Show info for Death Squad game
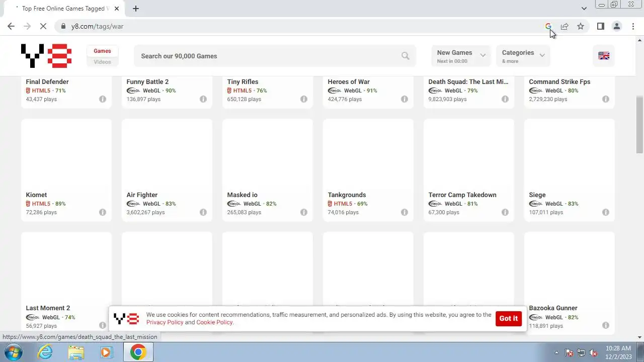644x362 pixels. coord(505,99)
